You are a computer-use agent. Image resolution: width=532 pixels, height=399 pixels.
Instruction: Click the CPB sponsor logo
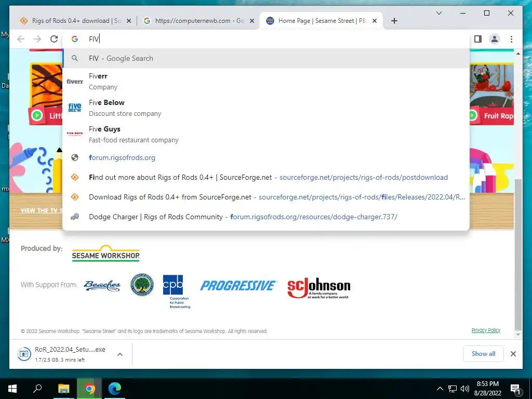click(x=177, y=291)
